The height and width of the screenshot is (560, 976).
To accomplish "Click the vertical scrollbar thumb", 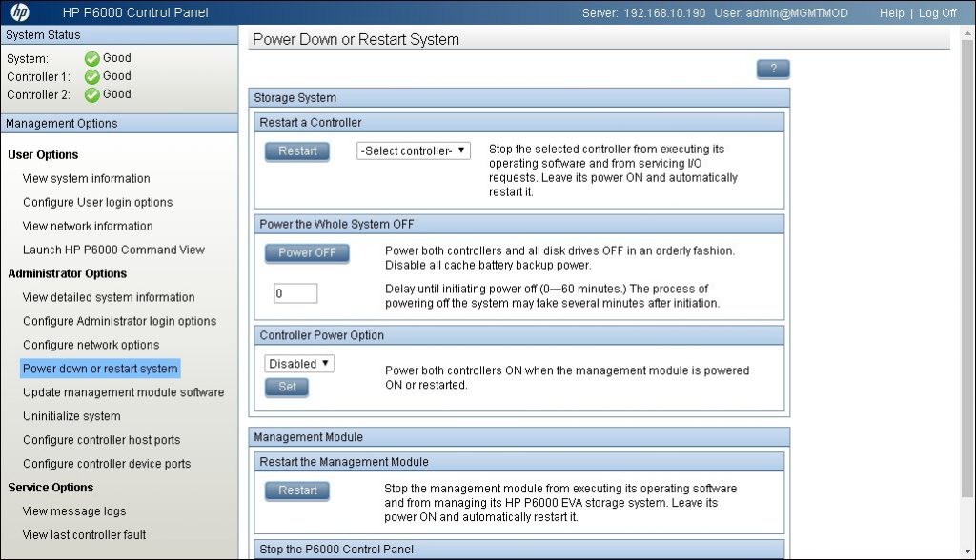I will (968, 269).
